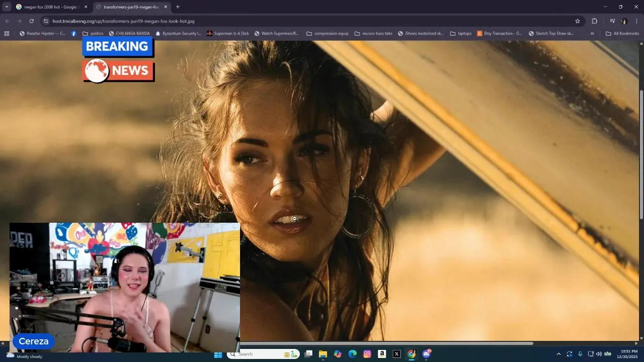
Task: Open the All Bookmarks folder
Action: click(x=622, y=34)
